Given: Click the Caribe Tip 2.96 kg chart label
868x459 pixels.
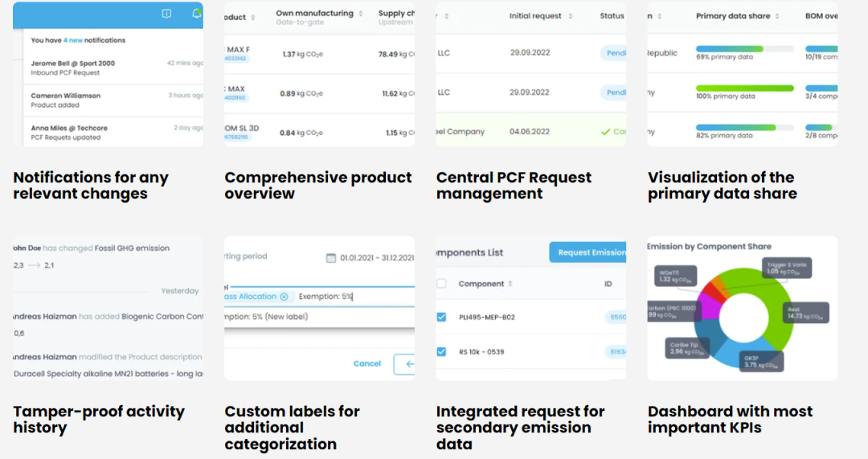Looking at the screenshot, I should tap(686, 348).
